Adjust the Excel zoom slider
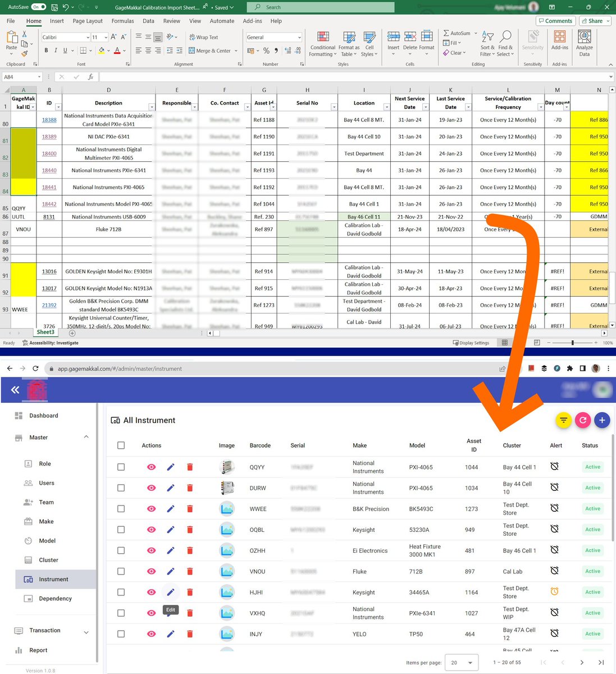The height and width of the screenshot is (674, 616). [571, 343]
